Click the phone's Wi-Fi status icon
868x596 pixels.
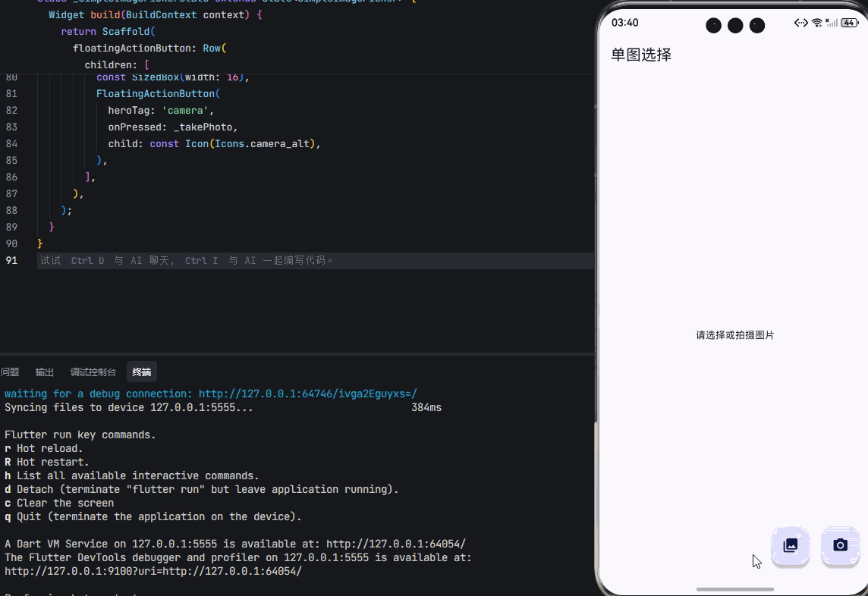817,23
